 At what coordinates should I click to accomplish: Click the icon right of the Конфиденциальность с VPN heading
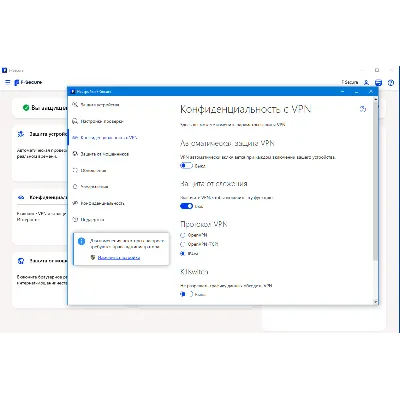[363, 109]
